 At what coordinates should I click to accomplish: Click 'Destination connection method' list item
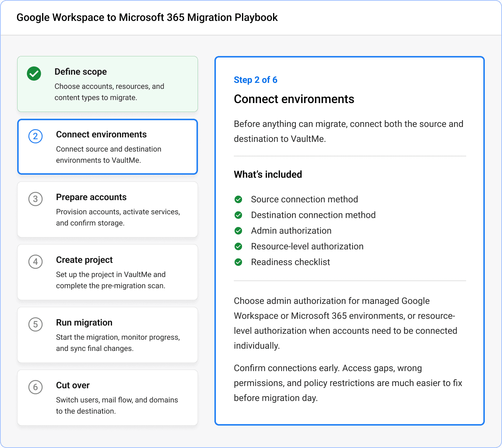pyautogui.click(x=313, y=215)
